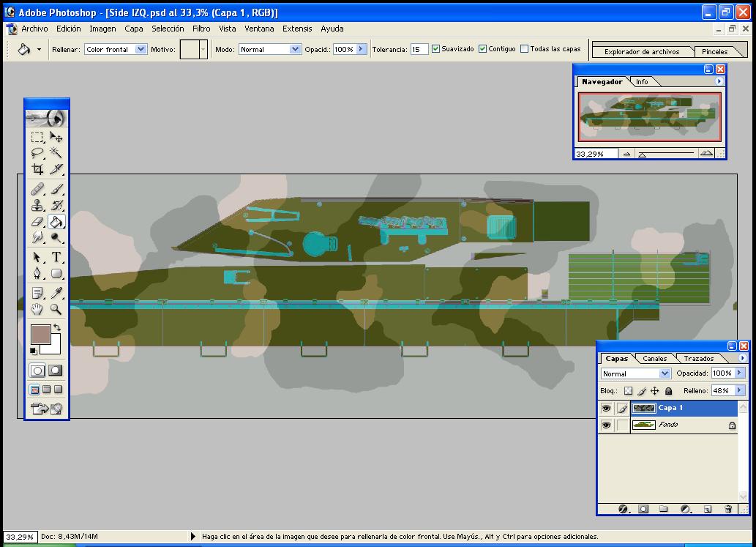Create a new layer in Capas panel
This screenshot has height=547, width=756.
click(x=707, y=509)
